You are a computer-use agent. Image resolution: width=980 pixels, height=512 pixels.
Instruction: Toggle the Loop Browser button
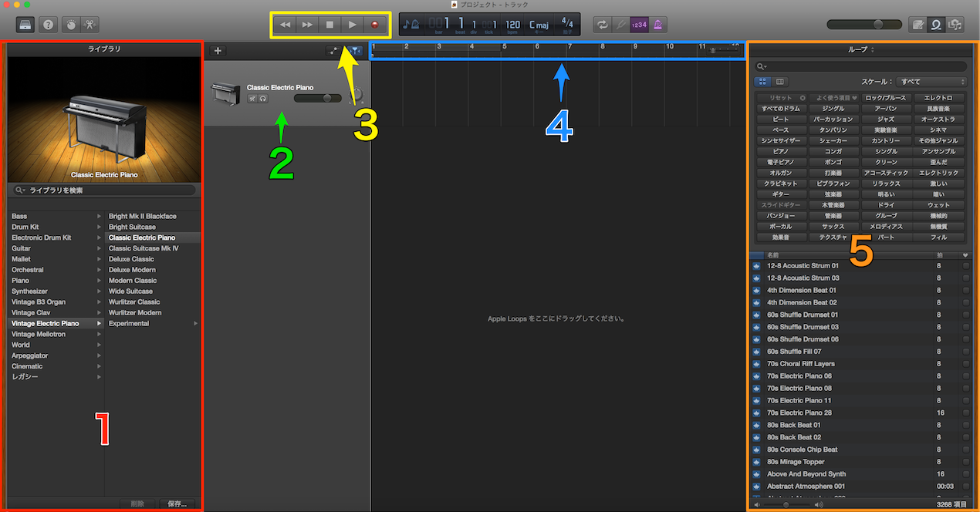point(937,25)
